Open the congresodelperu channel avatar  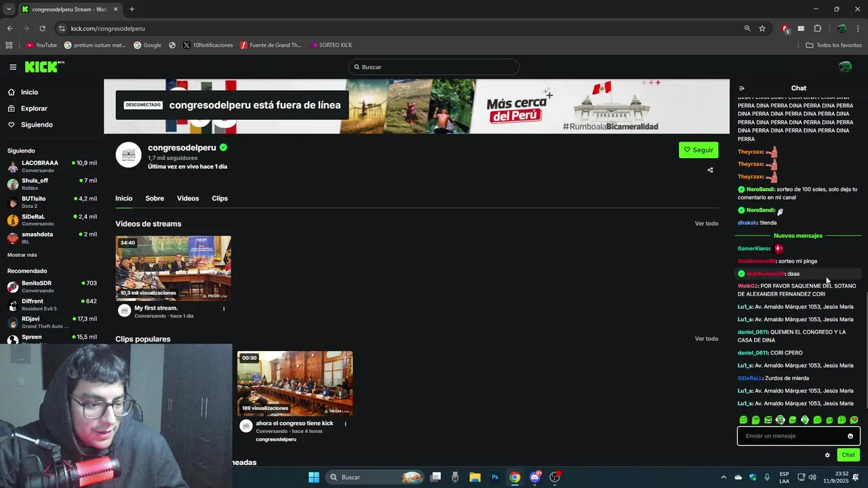tap(128, 155)
